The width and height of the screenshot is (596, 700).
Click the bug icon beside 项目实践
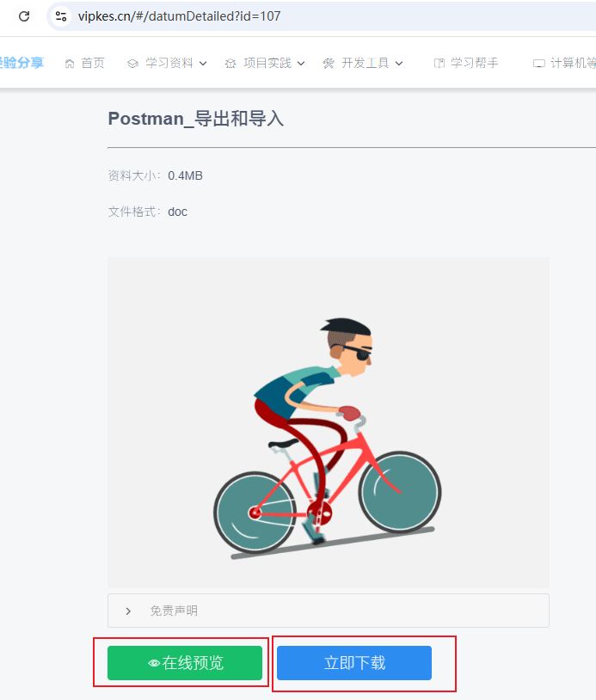[x=230, y=64]
